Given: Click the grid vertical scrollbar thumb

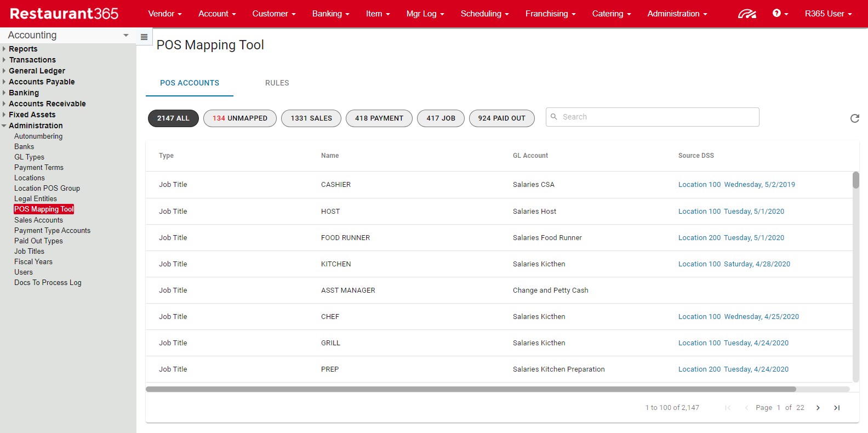Looking at the screenshot, I should (856, 180).
